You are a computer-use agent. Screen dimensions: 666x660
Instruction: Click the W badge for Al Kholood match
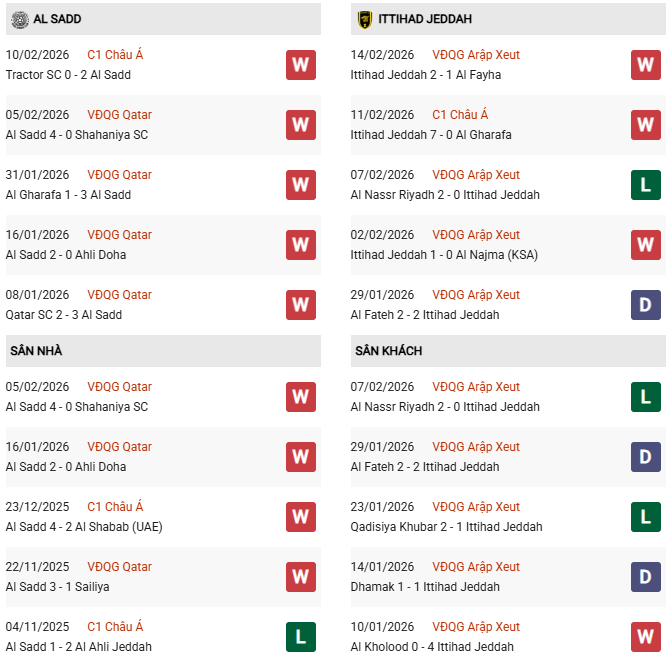[645, 637]
